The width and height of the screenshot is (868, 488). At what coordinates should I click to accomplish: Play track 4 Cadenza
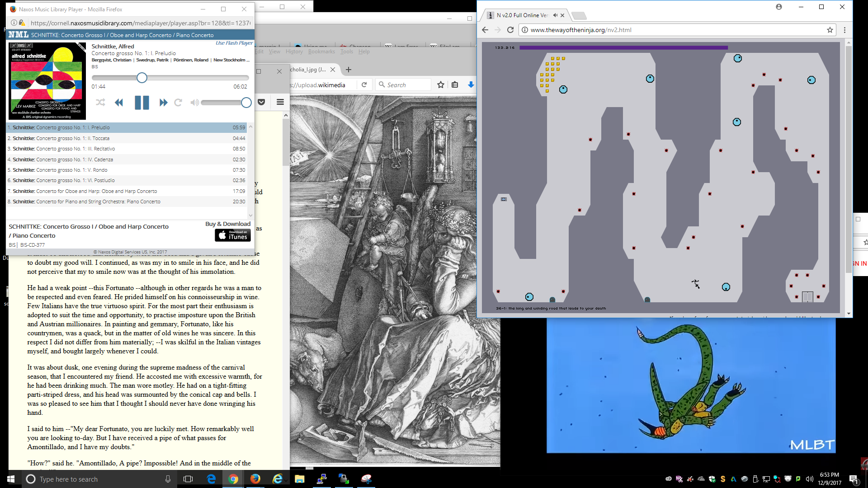pos(127,160)
